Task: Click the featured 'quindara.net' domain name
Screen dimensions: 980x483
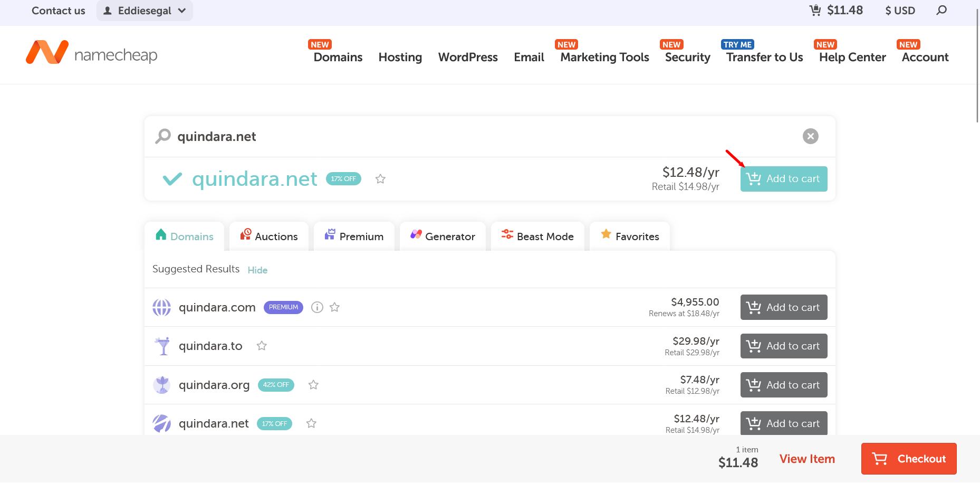Action: pyautogui.click(x=255, y=179)
